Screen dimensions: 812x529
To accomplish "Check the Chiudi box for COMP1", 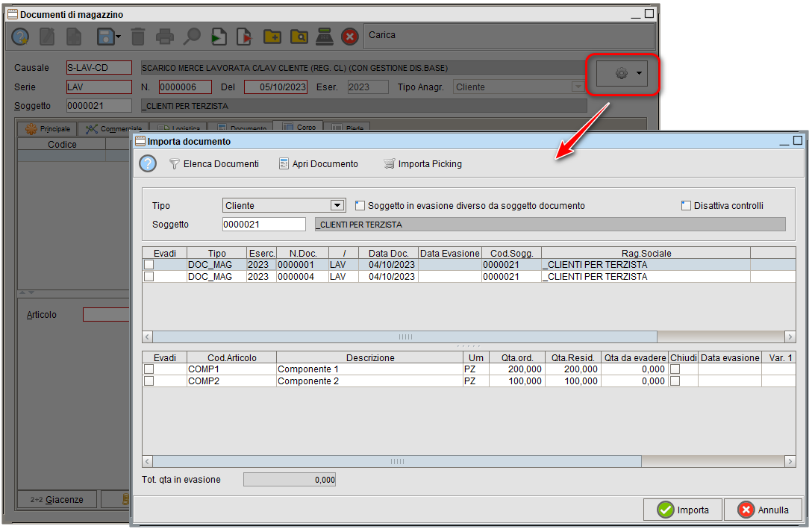I will [x=675, y=369].
